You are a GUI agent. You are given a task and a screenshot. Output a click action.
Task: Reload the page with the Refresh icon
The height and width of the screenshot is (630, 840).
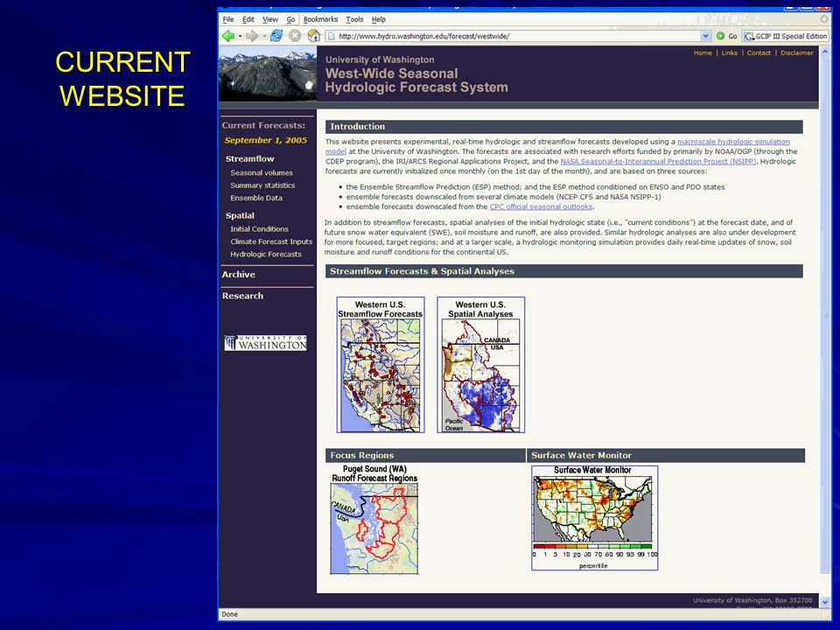[276, 36]
